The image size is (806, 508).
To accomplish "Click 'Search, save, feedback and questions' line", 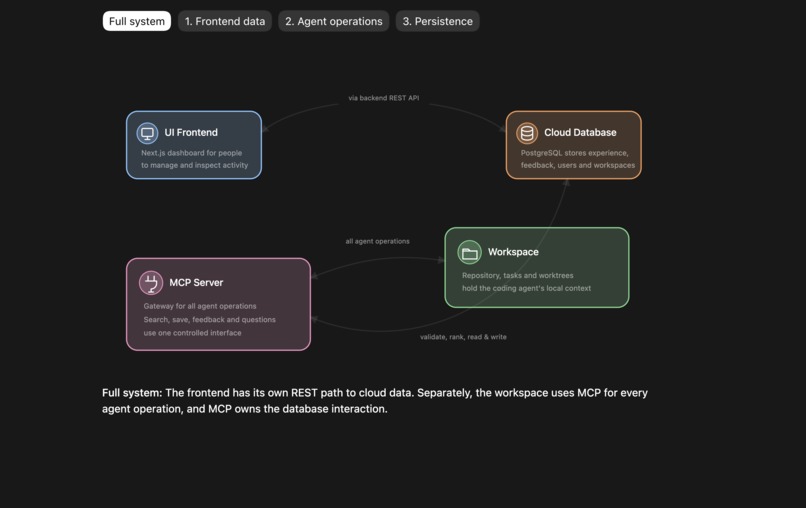I will pos(209,319).
